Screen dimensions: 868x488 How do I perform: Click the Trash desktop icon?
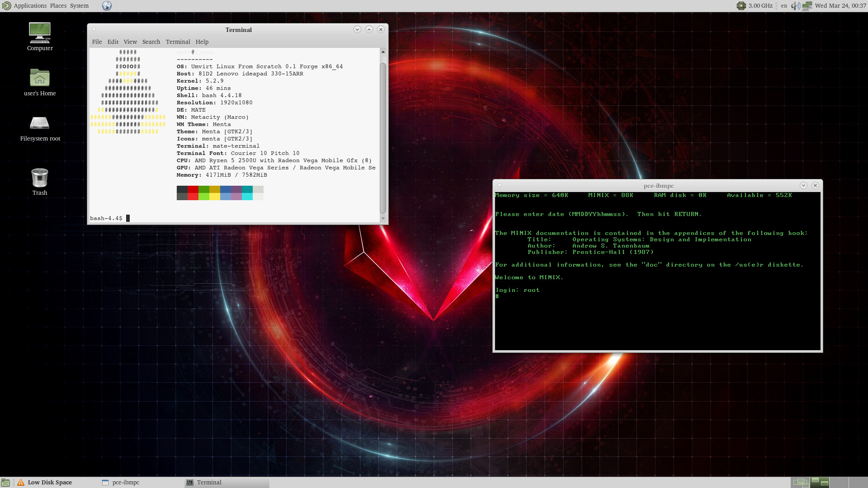click(40, 178)
